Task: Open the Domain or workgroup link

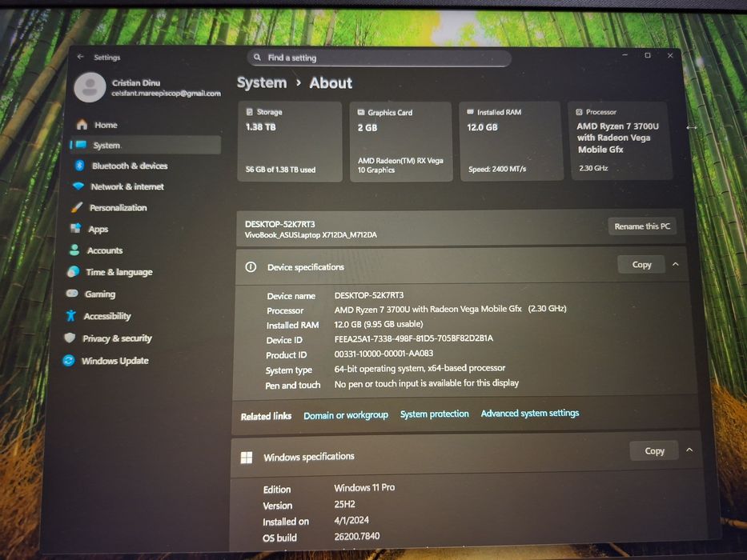Action: (x=346, y=415)
